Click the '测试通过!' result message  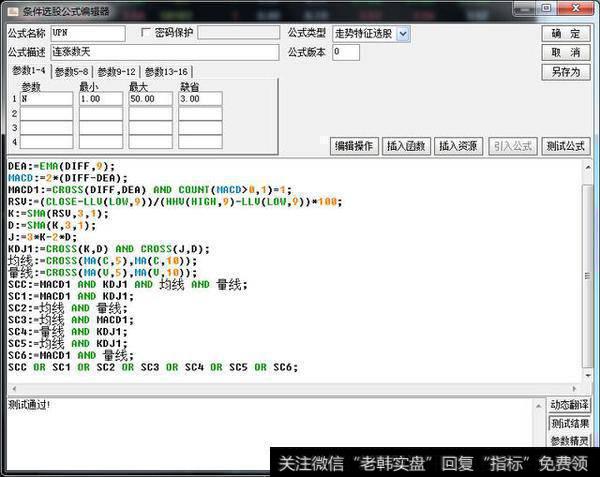coord(29,405)
